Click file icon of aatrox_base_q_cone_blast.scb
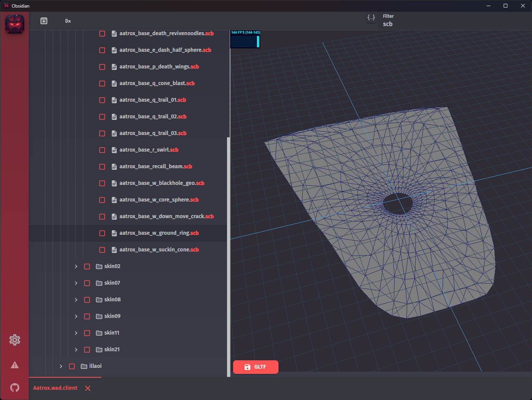532x400 pixels. (x=114, y=84)
